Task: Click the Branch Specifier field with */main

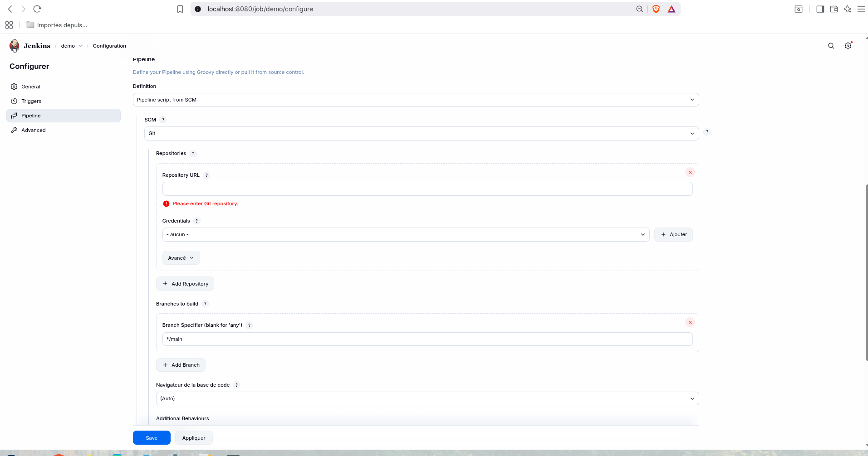Action: click(x=427, y=339)
